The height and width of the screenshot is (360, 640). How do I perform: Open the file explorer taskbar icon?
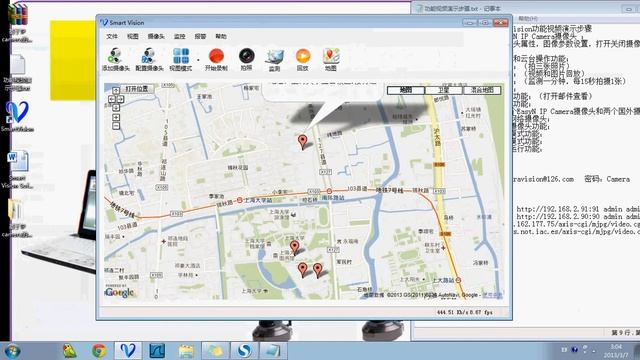point(186,351)
